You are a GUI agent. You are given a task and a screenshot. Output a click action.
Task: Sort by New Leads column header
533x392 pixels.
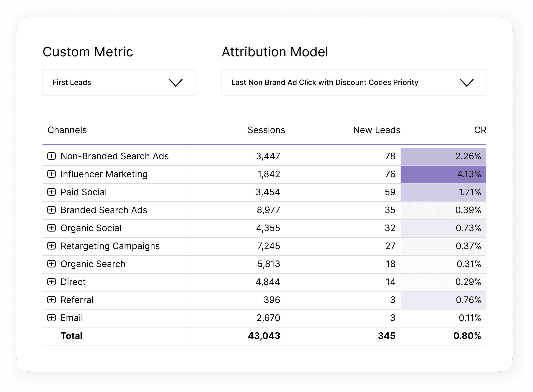click(x=376, y=130)
